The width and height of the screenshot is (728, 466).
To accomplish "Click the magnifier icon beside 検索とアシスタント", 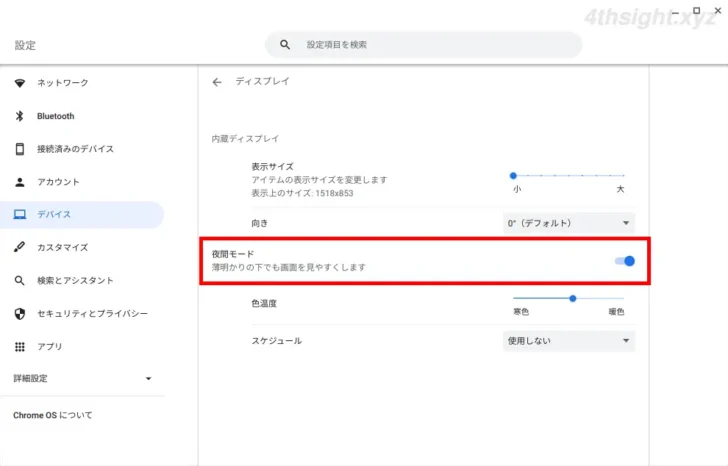I will click(x=20, y=280).
